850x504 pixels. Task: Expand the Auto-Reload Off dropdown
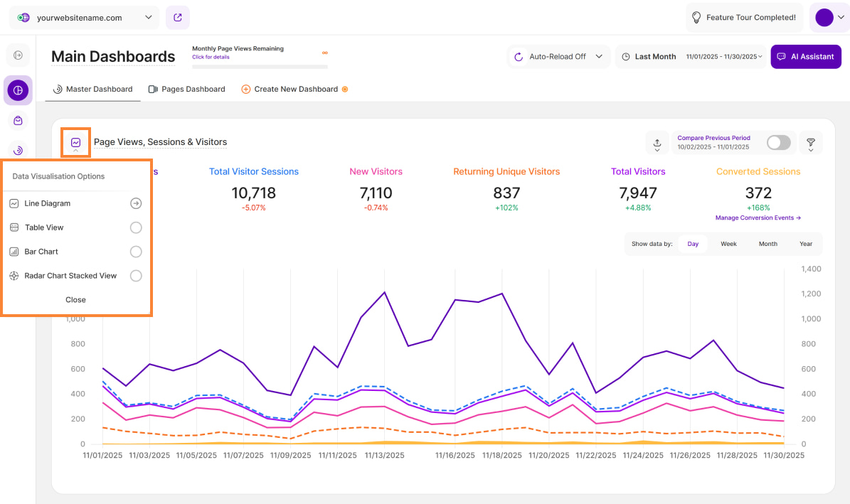558,57
